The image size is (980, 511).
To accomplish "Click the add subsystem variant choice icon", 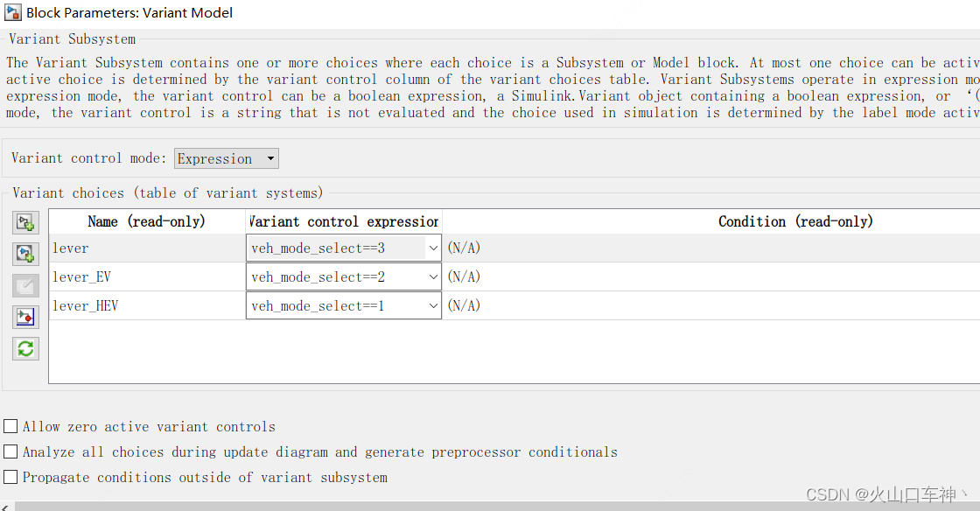I will pos(25,222).
